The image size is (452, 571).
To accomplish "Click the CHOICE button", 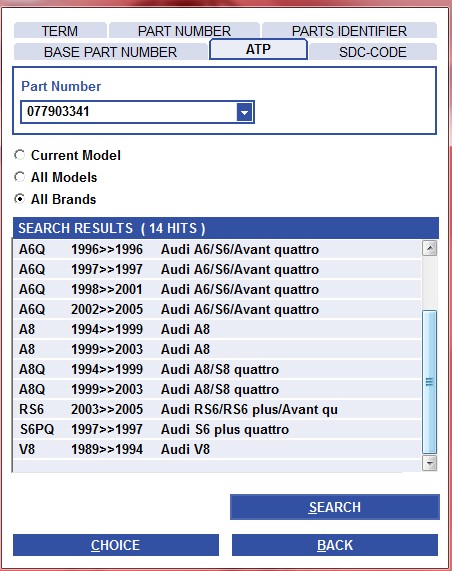I will (x=116, y=545).
